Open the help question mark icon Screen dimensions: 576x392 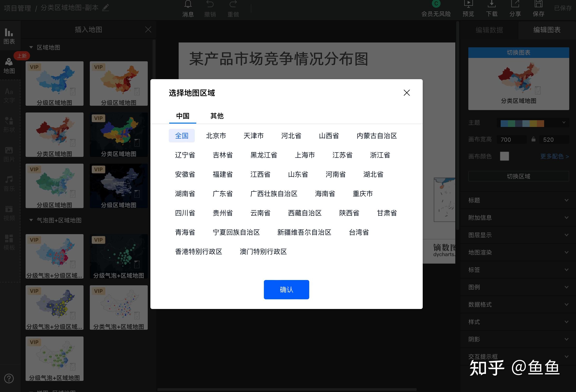pyautogui.click(x=9, y=378)
